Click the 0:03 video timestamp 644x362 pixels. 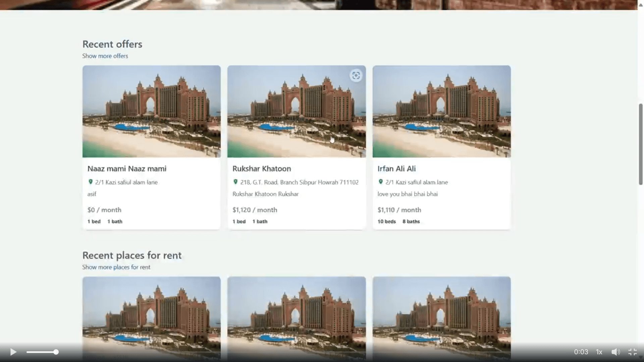tap(581, 352)
